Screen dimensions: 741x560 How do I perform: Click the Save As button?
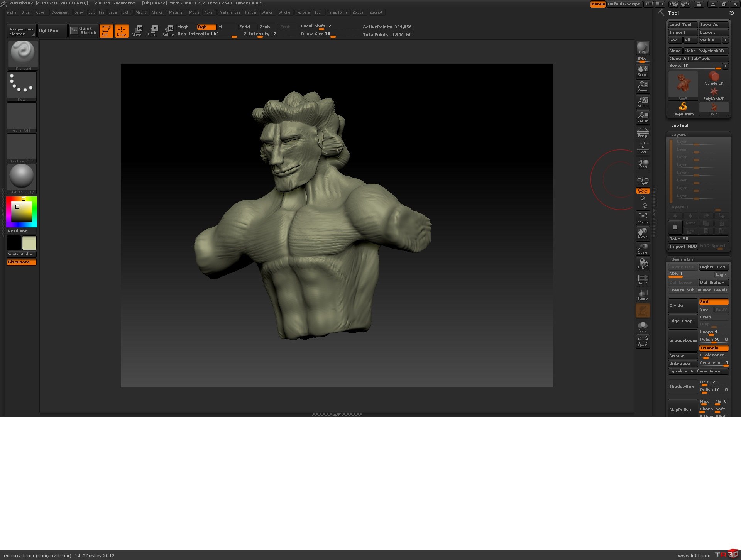(x=714, y=25)
